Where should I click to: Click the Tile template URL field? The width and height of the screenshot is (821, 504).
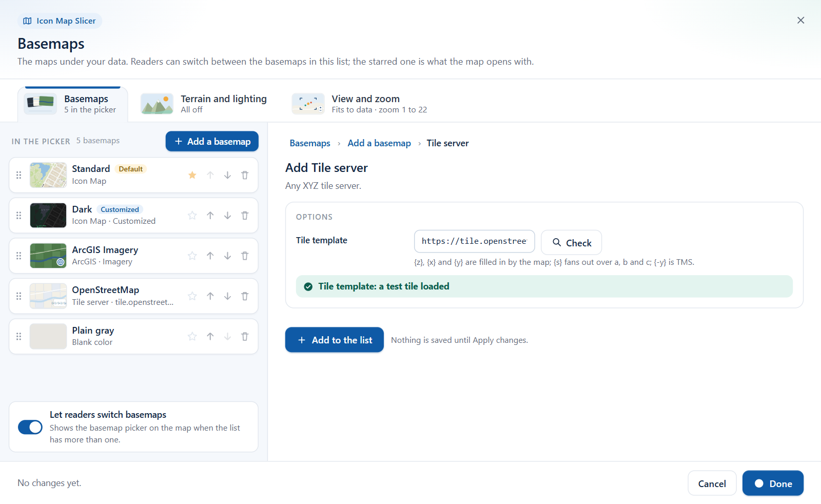(475, 241)
